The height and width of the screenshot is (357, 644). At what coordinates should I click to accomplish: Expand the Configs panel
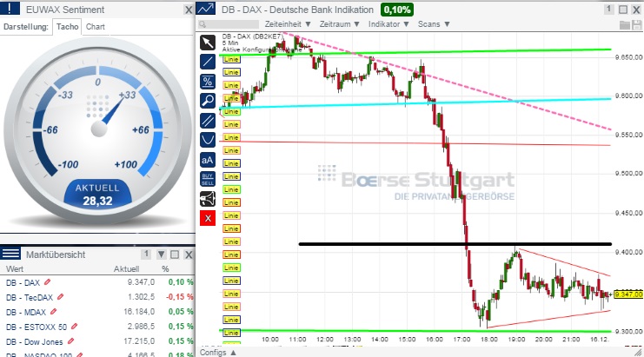pyautogui.click(x=217, y=352)
